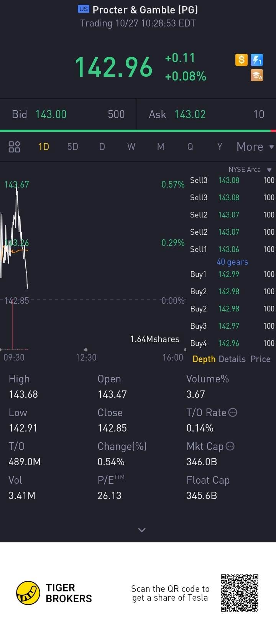Switch to the M monthly chart tab

pos(161,147)
